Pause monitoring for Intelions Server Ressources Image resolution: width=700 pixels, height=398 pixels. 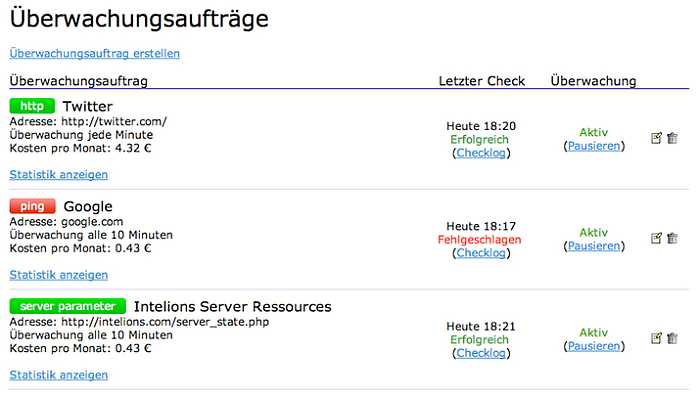point(594,346)
